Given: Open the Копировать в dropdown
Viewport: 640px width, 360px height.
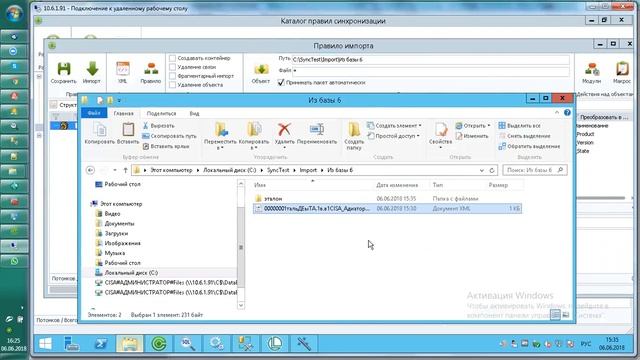Looking at the screenshot, I should click(253, 145).
